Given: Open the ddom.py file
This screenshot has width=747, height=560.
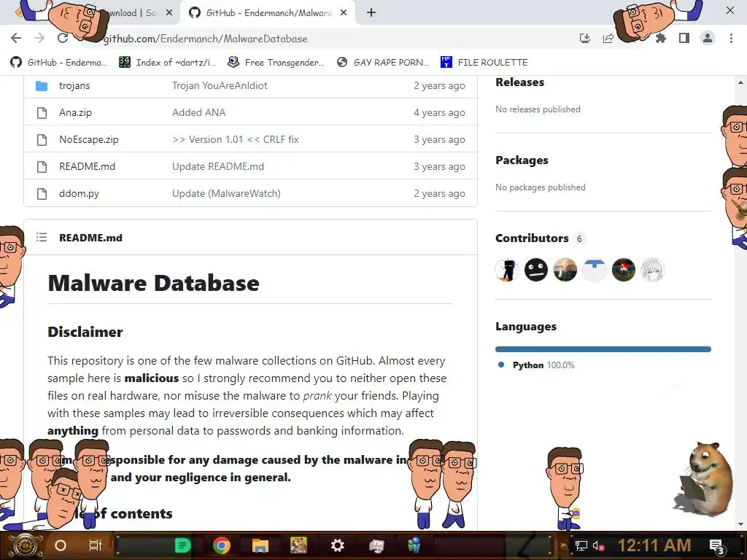Looking at the screenshot, I should coord(79,194).
